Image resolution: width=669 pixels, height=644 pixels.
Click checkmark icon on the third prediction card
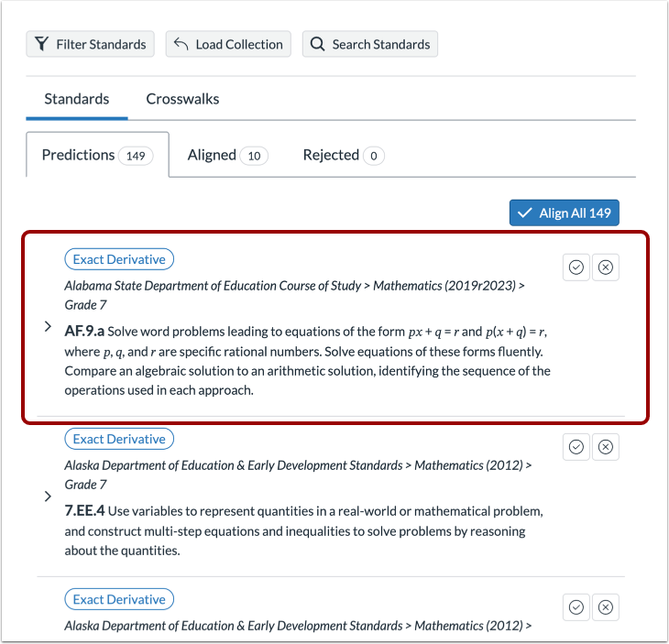pos(576,607)
